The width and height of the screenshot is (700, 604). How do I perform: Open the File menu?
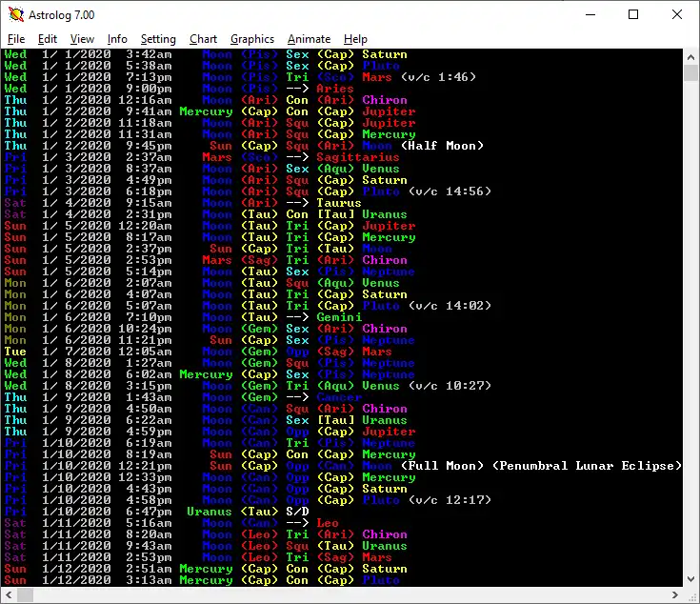click(16, 39)
